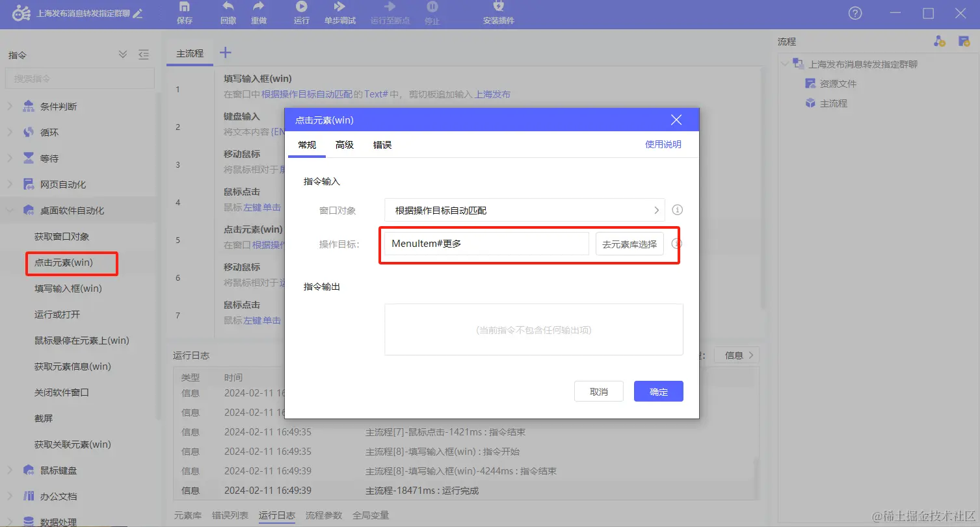Click the info icon beside 窗口对象
This screenshot has height=527, width=980.
tap(677, 210)
